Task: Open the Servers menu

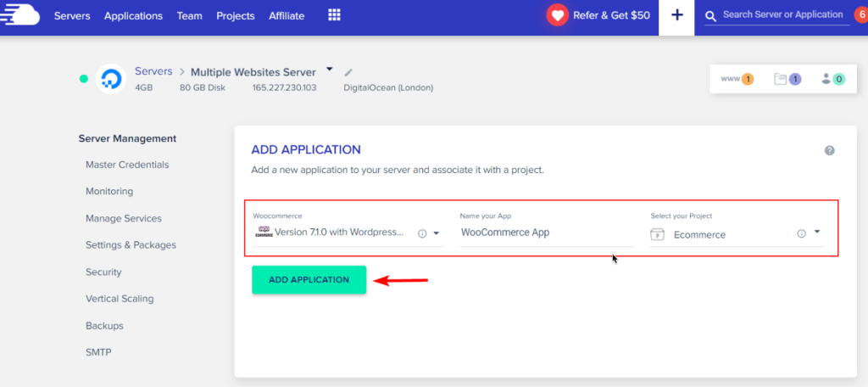Action: click(72, 16)
